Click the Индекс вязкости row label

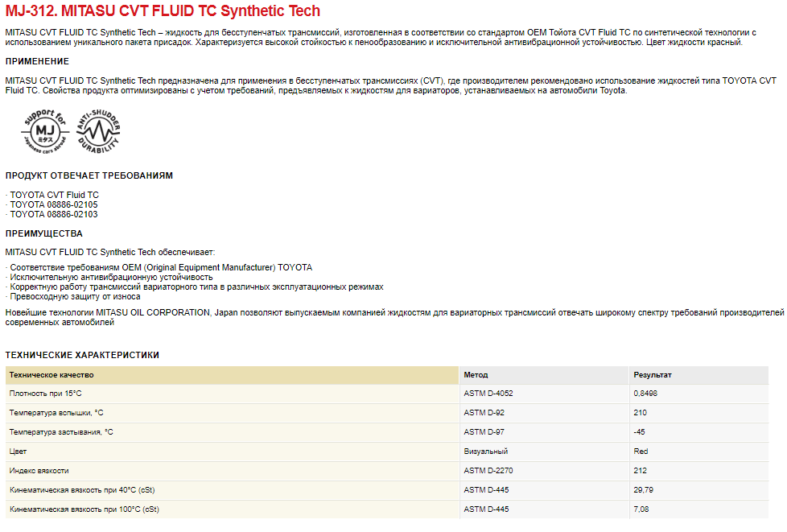coord(39,471)
